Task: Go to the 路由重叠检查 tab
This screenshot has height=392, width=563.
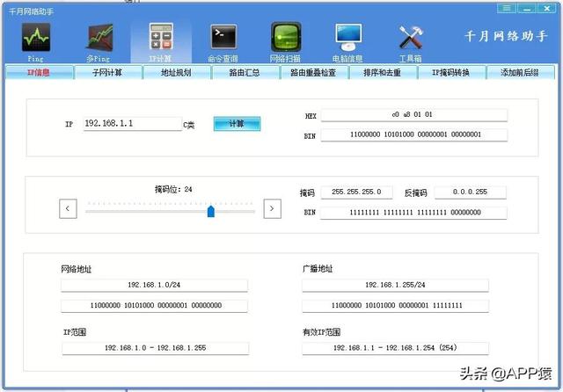Action: click(313, 72)
